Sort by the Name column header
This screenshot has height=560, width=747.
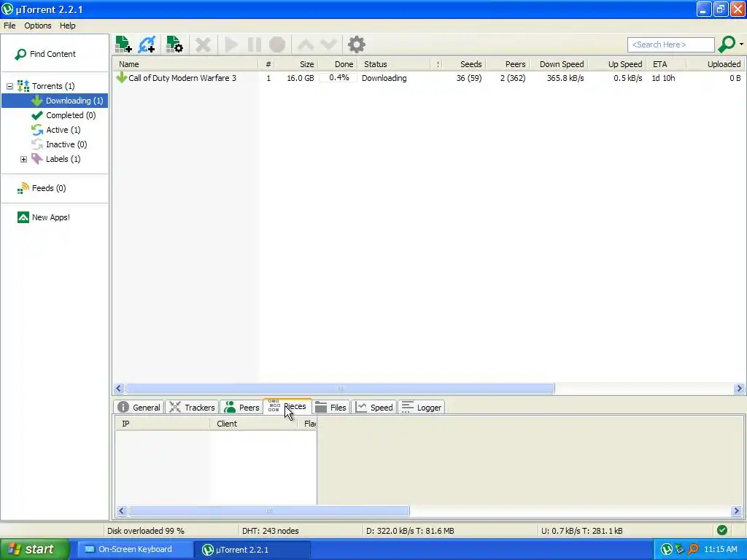coord(185,64)
